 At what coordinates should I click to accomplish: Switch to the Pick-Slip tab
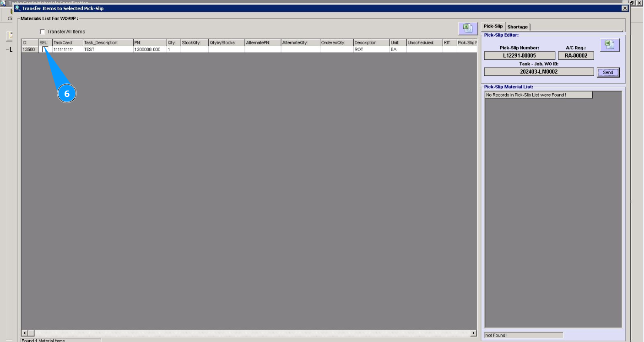(x=493, y=27)
